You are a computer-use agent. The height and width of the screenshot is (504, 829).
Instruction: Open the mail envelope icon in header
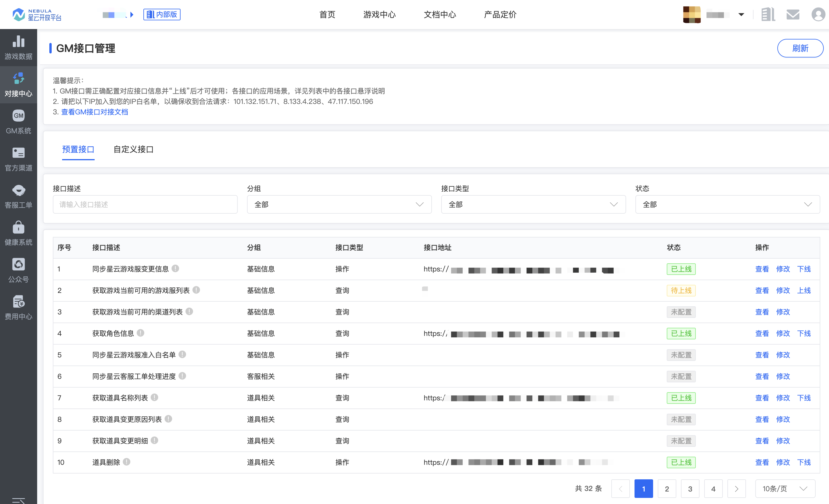tap(793, 15)
